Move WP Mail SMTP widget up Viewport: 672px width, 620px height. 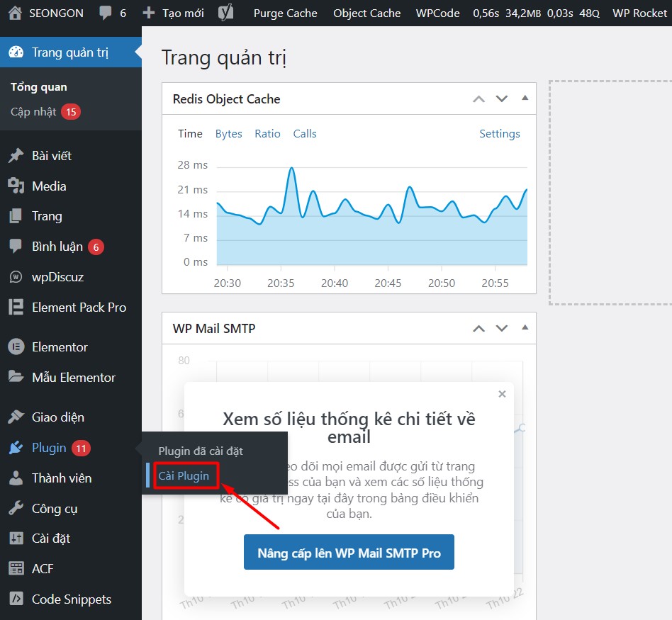click(x=478, y=329)
